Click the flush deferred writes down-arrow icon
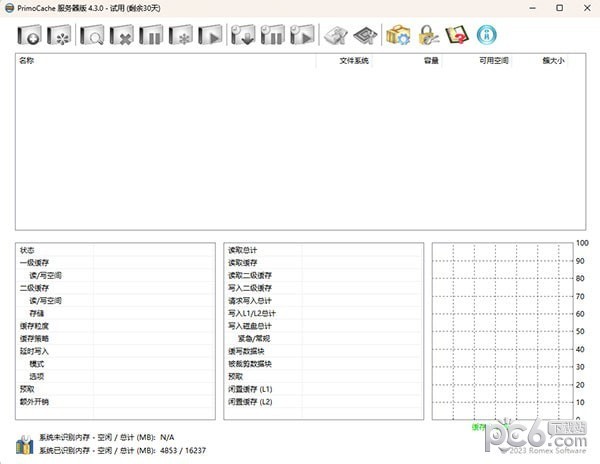Image resolution: width=600 pixels, height=464 pixels. tap(243, 35)
